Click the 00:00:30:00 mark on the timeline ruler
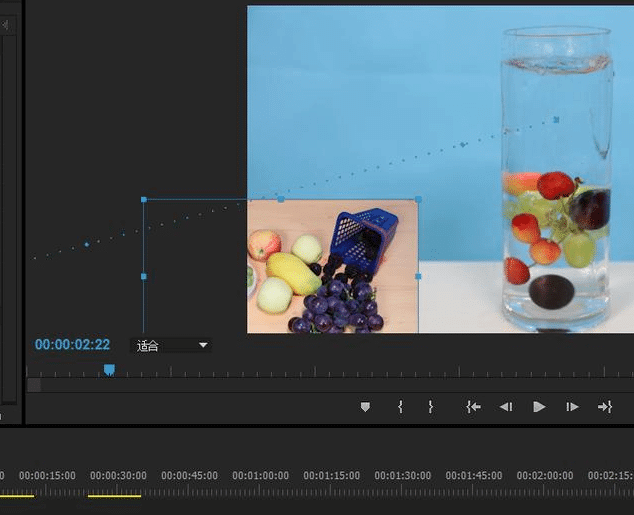 tap(118, 475)
